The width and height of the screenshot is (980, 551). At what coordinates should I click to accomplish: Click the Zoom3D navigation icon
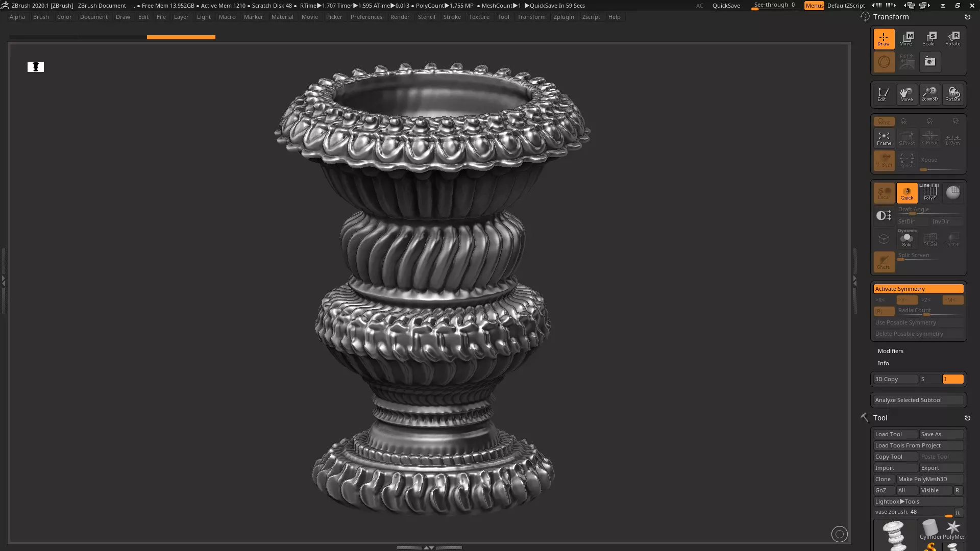coord(929,94)
